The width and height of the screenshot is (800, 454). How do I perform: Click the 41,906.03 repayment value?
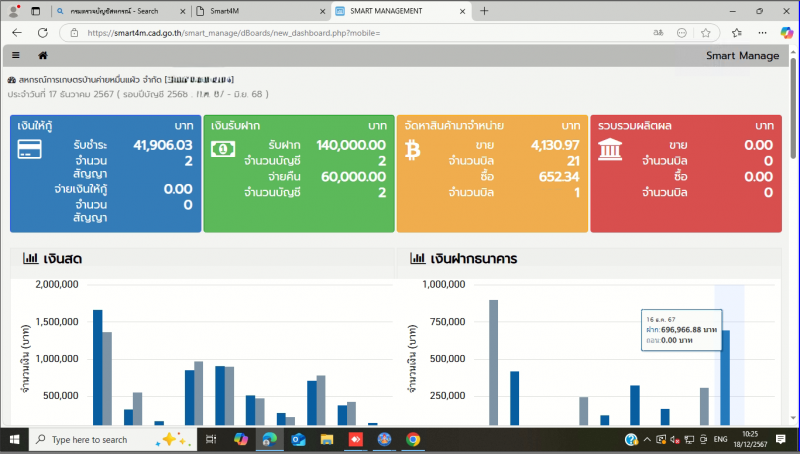pos(163,145)
